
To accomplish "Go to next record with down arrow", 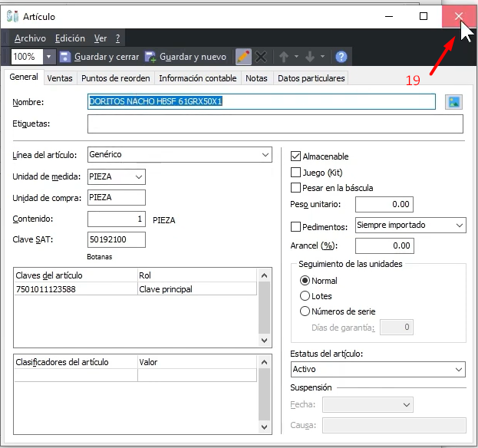I will pos(310,57).
